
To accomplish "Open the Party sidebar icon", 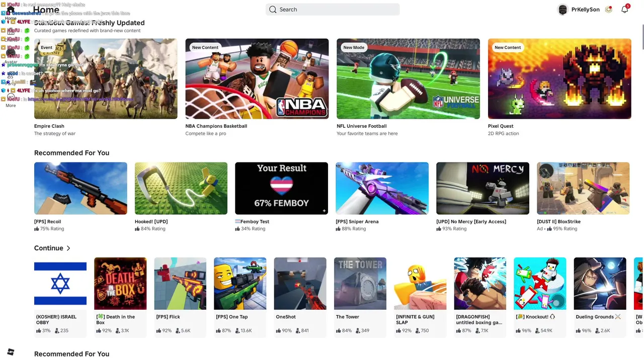I will [x=11, y=78].
